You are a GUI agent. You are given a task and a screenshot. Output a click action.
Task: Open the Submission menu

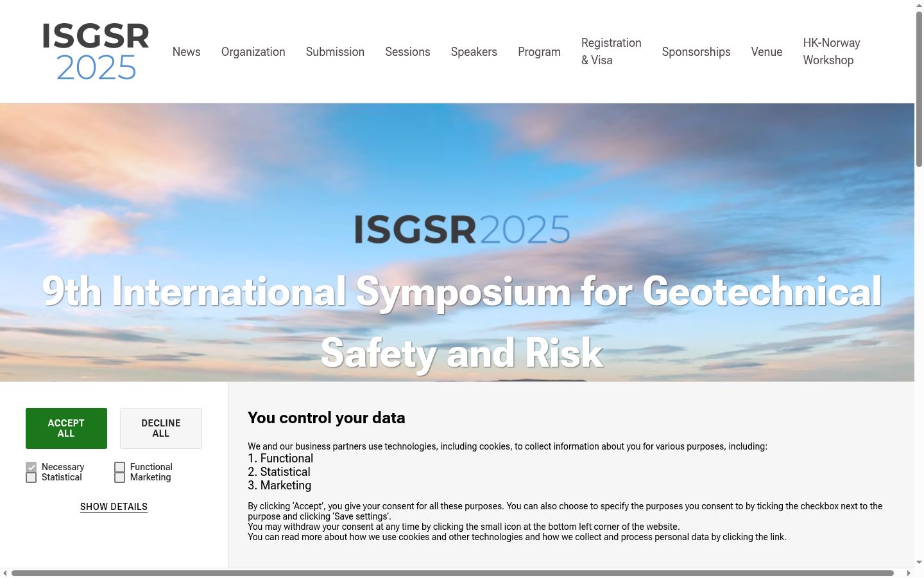pyautogui.click(x=335, y=52)
